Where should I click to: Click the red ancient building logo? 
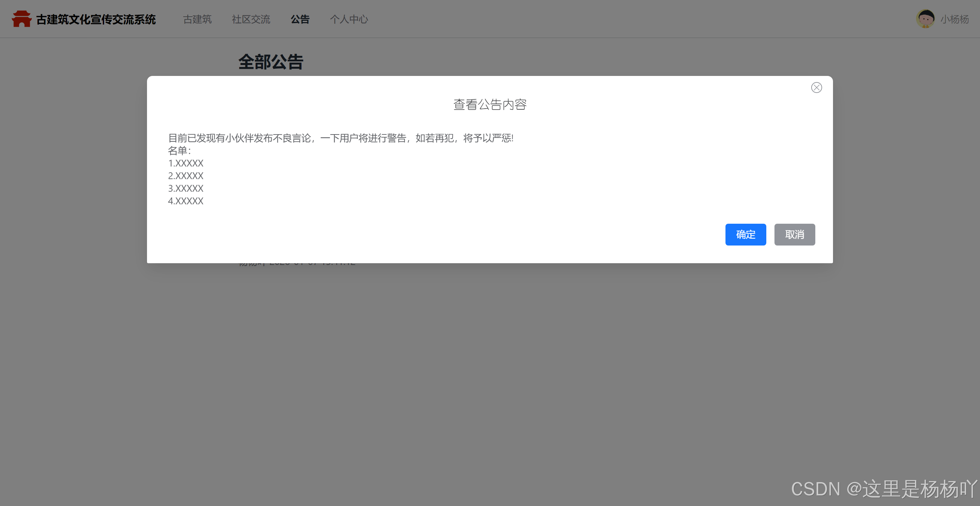point(21,19)
